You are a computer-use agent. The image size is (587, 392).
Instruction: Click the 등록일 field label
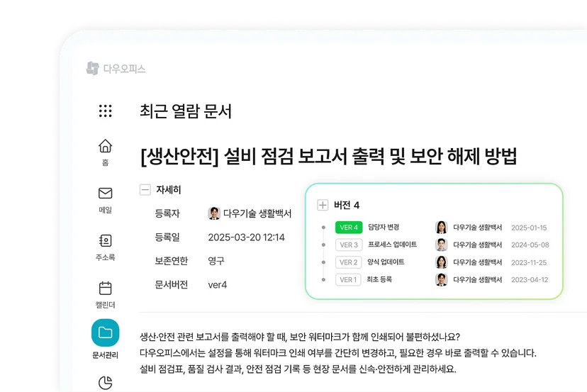pyautogui.click(x=167, y=237)
